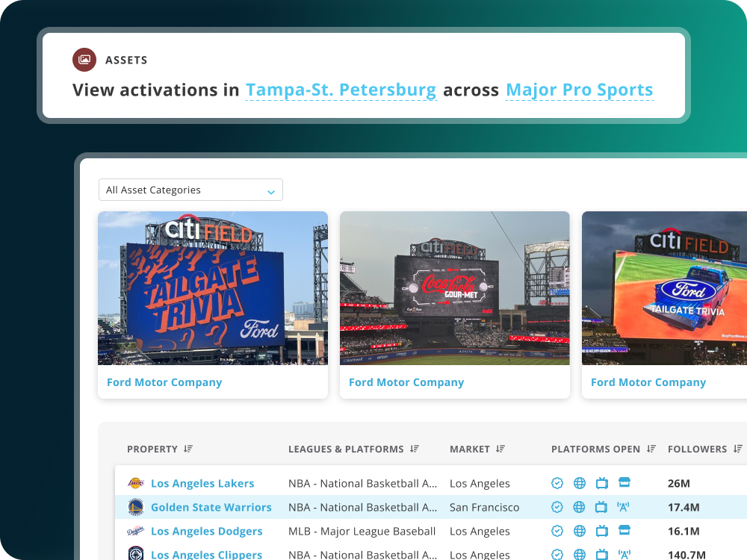Click Lakers row NBA league cell
The image size is (747, 560).
point(362,483)
